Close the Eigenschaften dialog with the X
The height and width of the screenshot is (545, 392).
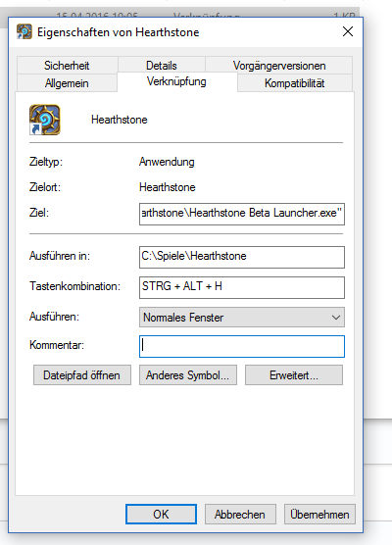(348, 31)
